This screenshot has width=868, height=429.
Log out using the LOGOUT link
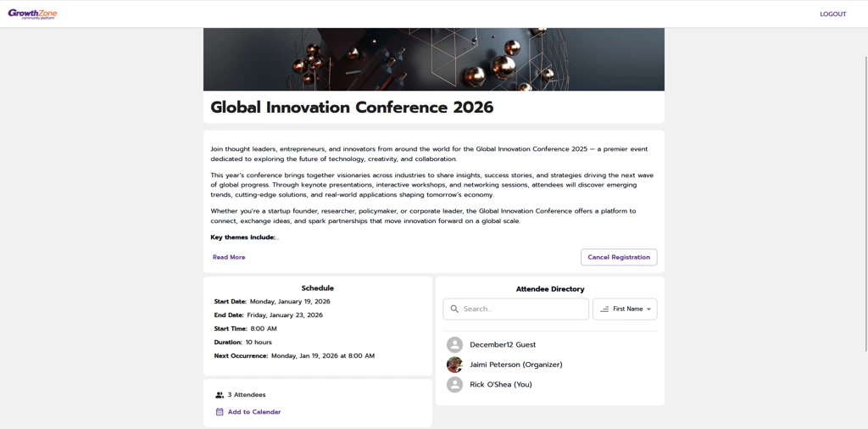tap(832, 14)
